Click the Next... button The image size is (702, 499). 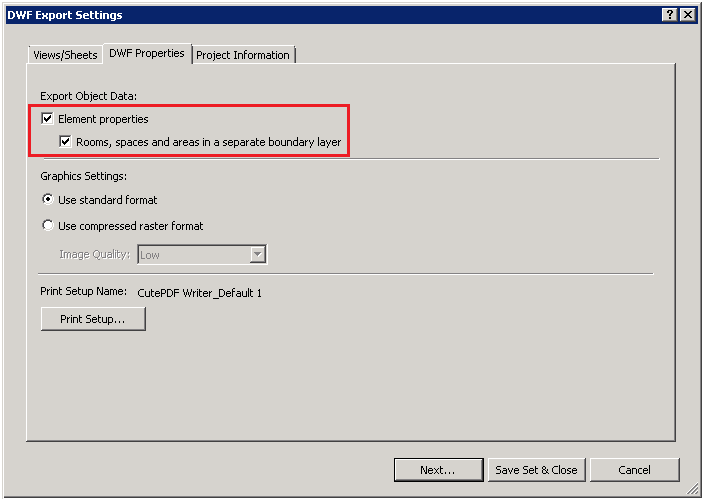pos(438,470)
